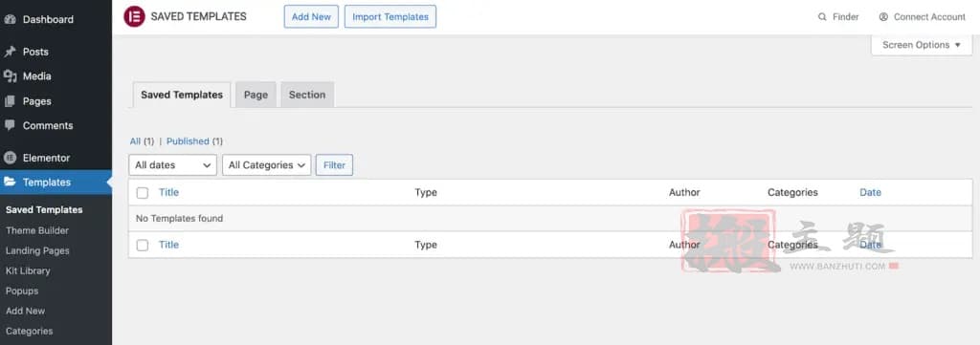Open Popups submenu item
The height and width of the screenshot is (345, 980).
22,291
